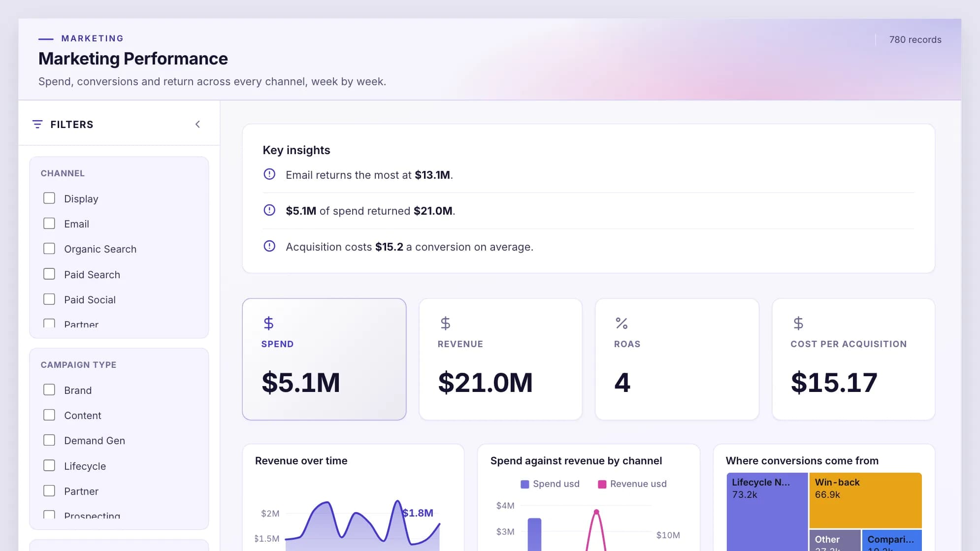Screen dimensions: 980x551
Task: Check the Brand campaign type checkbox
Action: (x=49, y=389)
